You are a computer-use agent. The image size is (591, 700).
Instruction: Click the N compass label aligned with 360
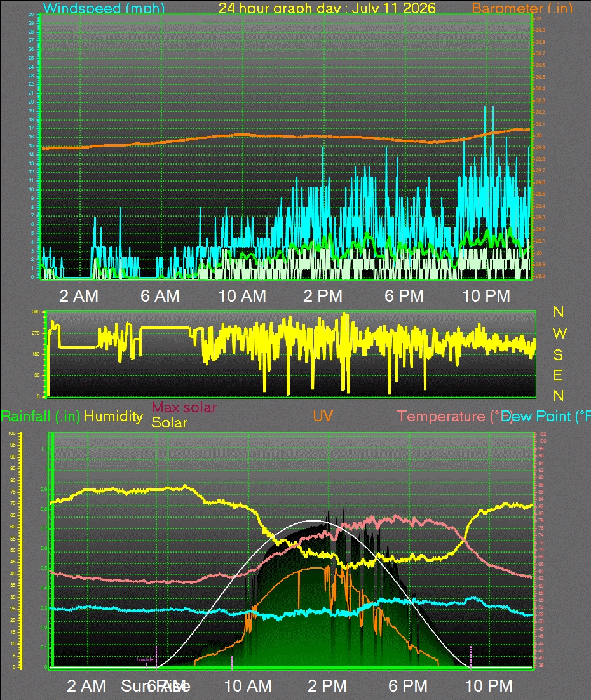point(559,312)
